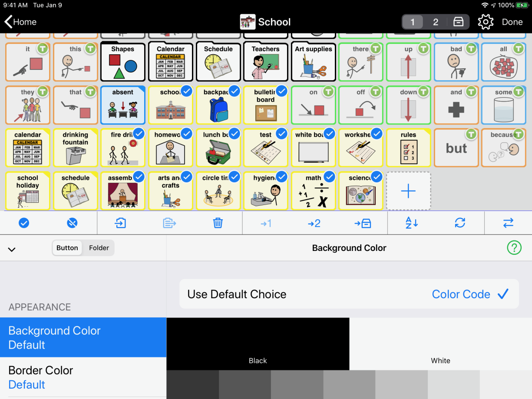Sort buttons alphabetically with the A-Z icon

(411, 223)
